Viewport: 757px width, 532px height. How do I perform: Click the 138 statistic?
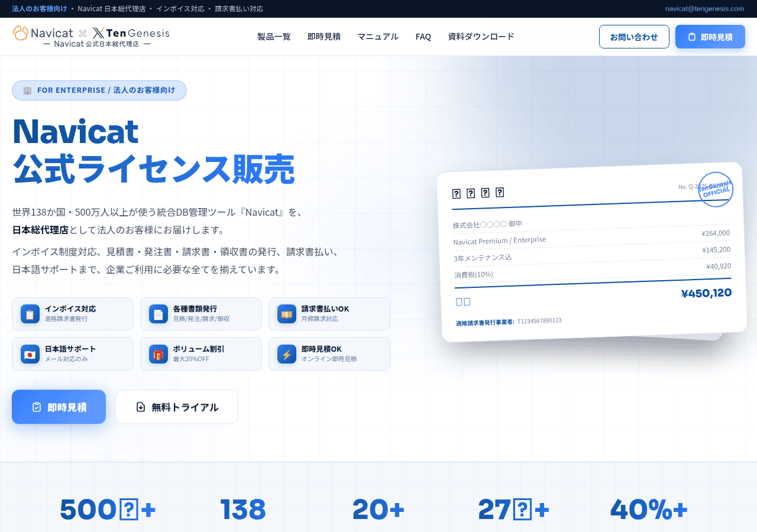pyautogui.click(x=243, y=510)
